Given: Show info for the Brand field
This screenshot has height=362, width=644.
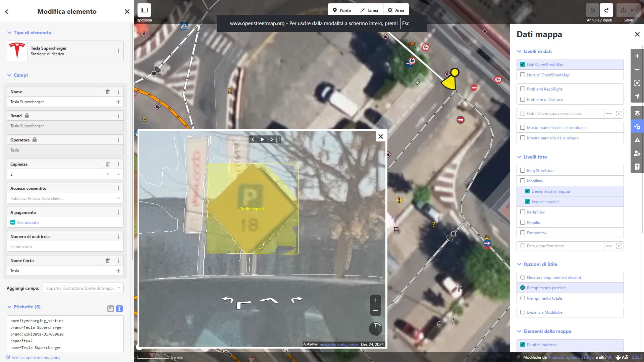Looking at the screenshot, I should pyautogui.click(x=118, y=116).
